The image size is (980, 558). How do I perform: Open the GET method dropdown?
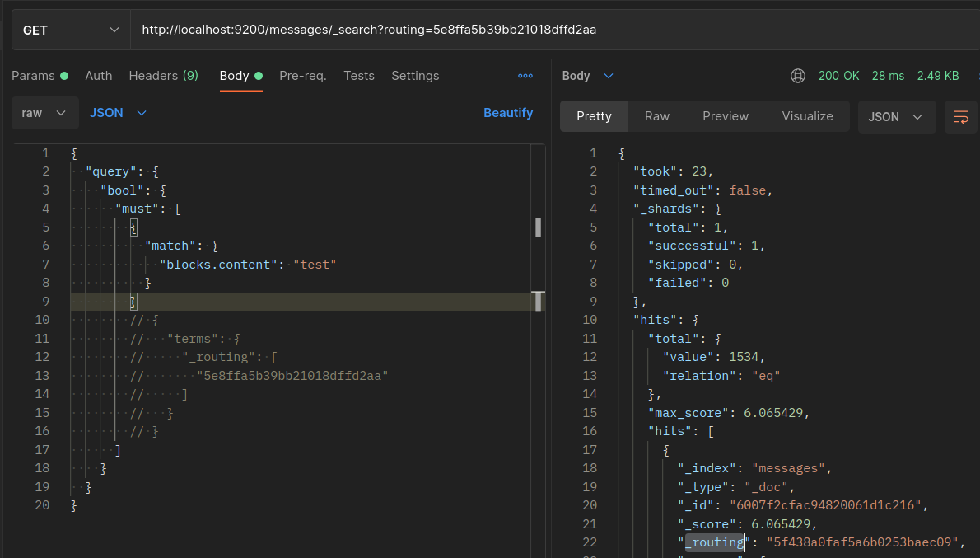click(71, 30)
